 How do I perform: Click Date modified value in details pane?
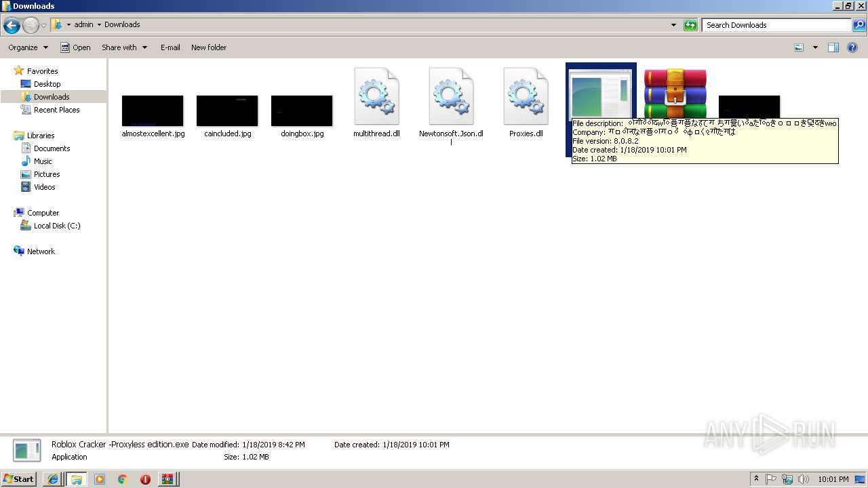(273, 445)
